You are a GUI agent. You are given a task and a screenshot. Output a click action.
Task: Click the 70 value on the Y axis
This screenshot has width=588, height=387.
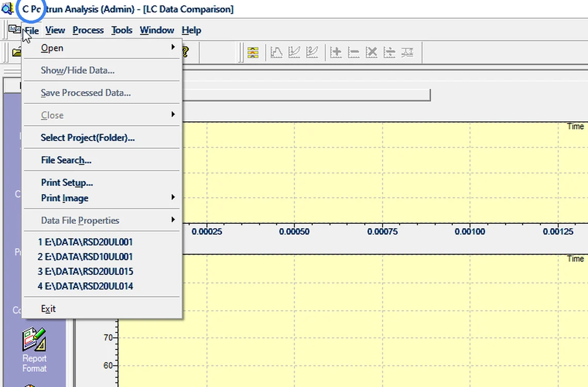(x=108, y=338)
